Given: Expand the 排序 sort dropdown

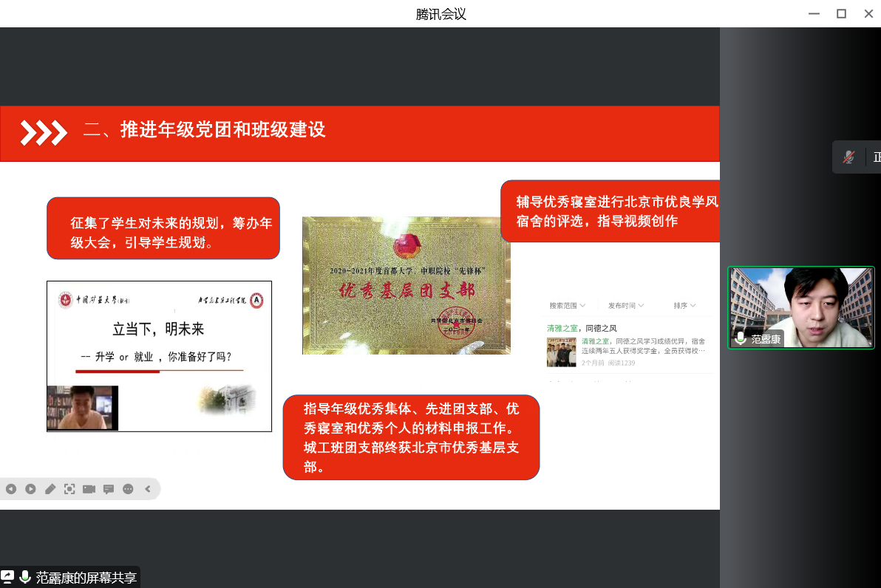Looking at the screenshot, I should (x=684, y=306).
